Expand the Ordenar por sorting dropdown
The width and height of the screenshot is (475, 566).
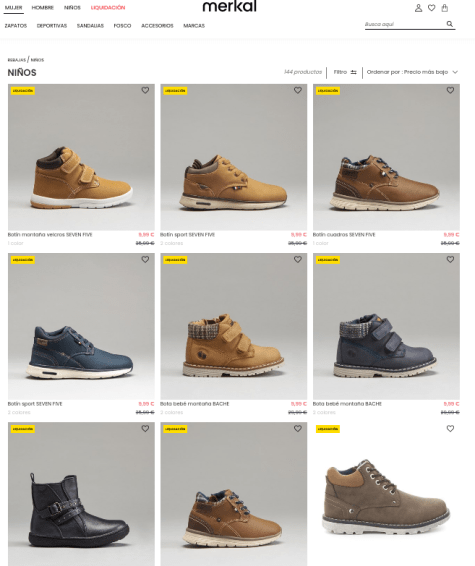pyautogui.click(x=412, y=72)
